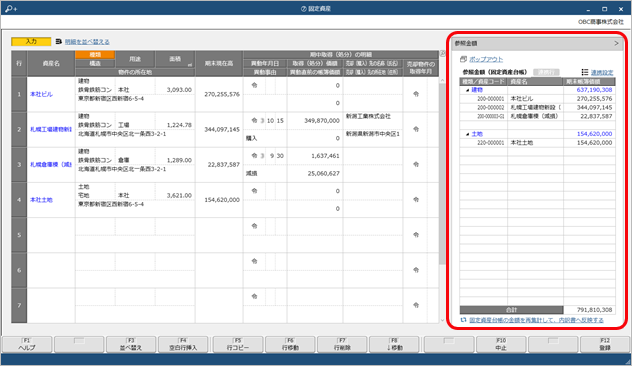Click the list icon beside 連携設定
The width and height of the screenshot is (632, 366).
click(585, 72)
